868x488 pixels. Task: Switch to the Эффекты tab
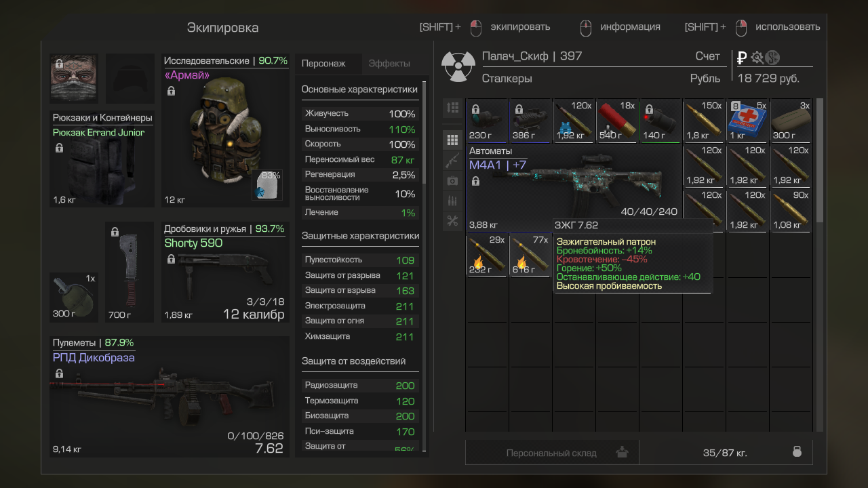pos(389,64)
